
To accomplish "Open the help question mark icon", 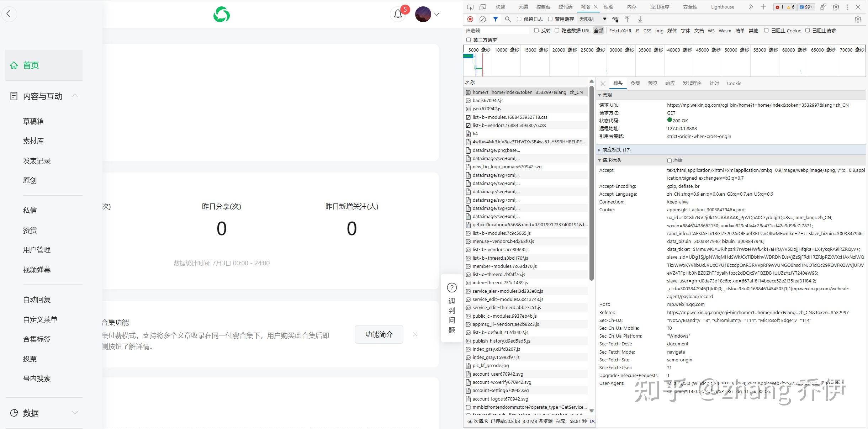I will 452,287.
